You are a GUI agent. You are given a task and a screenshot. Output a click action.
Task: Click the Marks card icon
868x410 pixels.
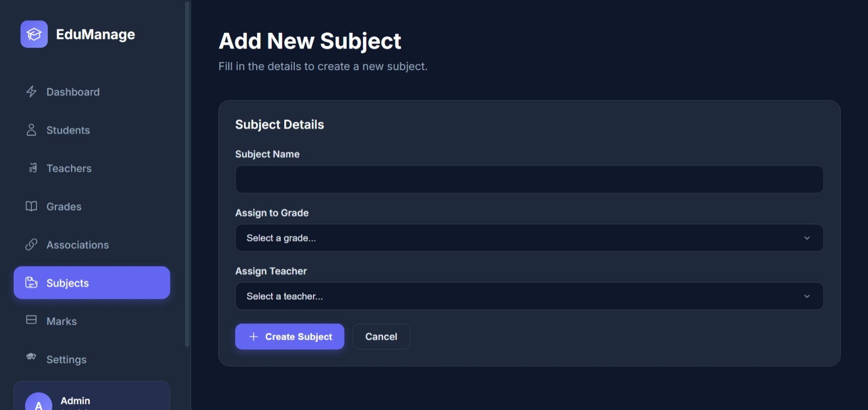(x=31, y=320)
